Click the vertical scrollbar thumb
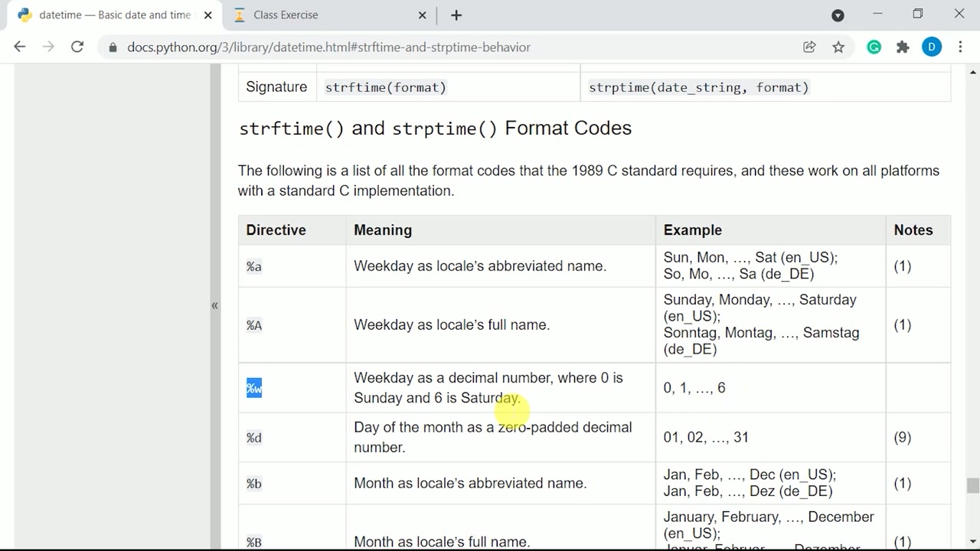The image size is (980, 551). click(x=972, y=486)
